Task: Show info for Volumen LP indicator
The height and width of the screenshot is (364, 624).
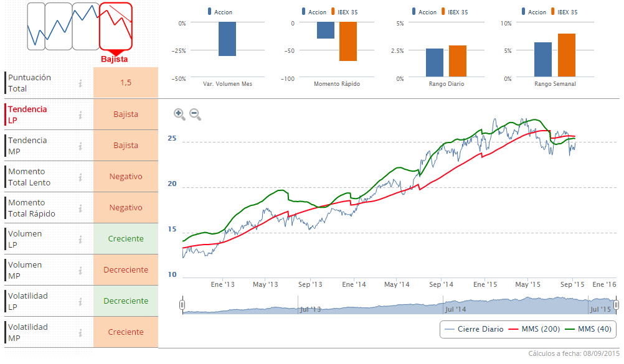Action: 80,239
